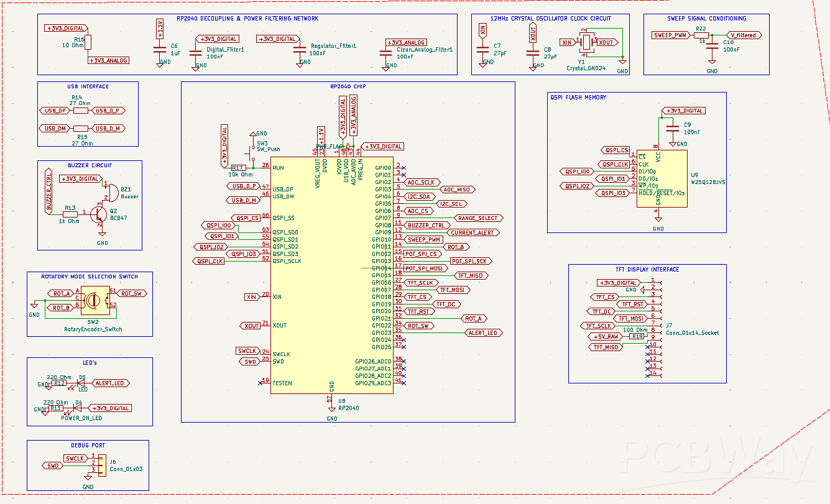Select the R17 10k Ohm resistor
This screenshot has height=504, width=830.
pyautogui.click(x=239, y=168)
